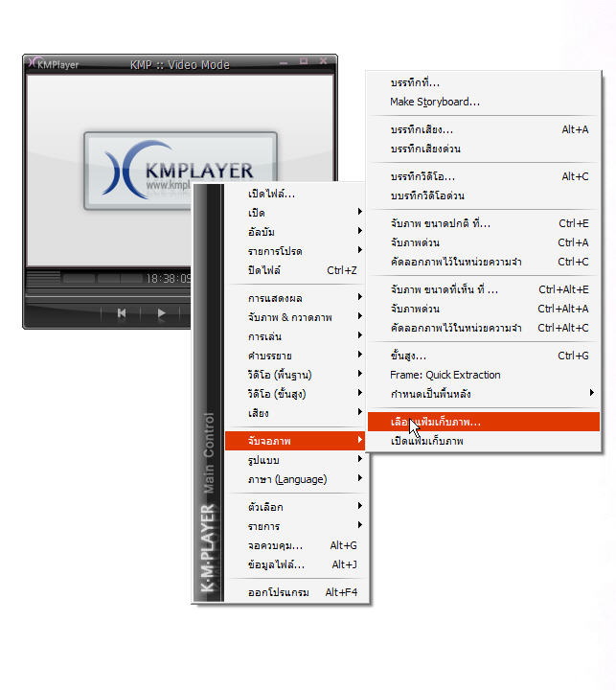Expand the คำบรรยาย submenu

click(x=295, y=356)
